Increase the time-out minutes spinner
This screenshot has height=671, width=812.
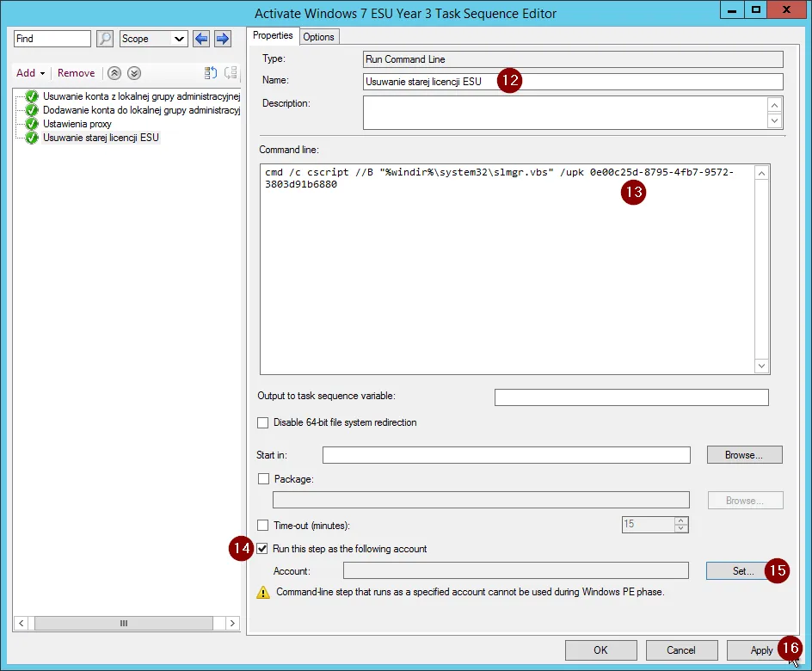coord(681,520)
